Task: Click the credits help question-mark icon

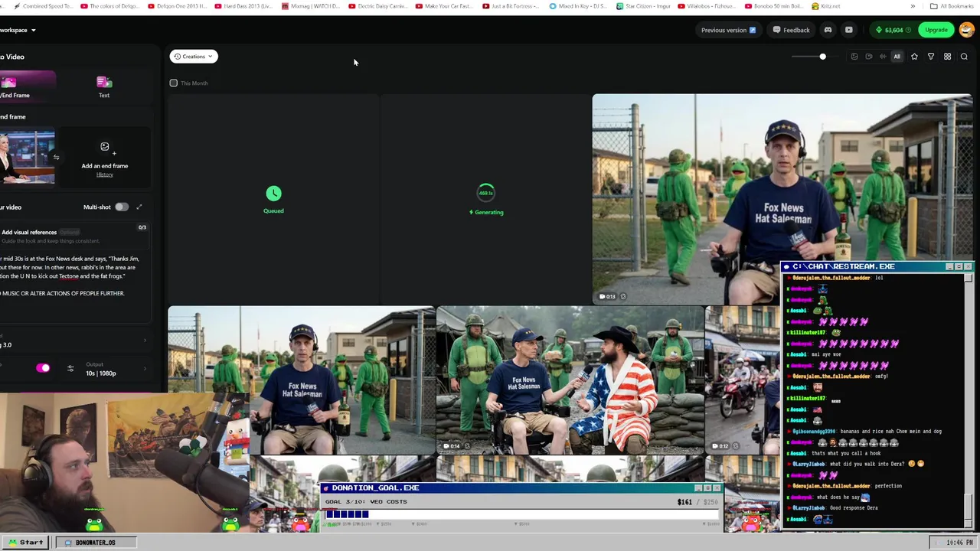Action: click(x=909, y=30)
